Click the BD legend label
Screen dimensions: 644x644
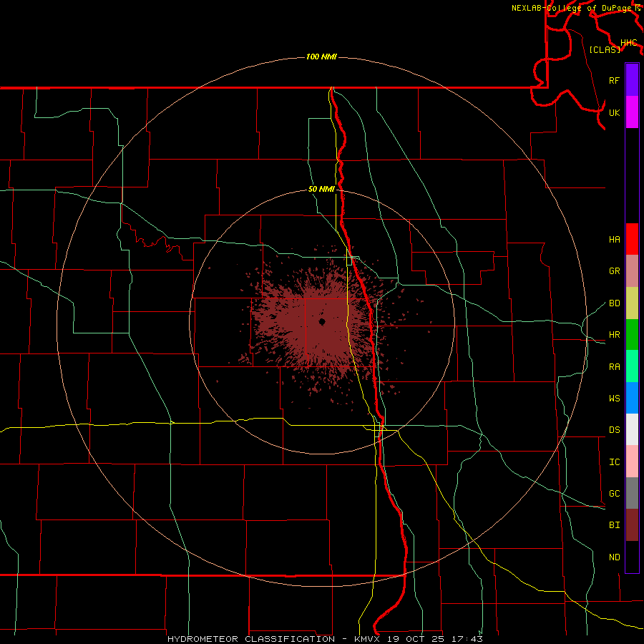click(614, 303)
